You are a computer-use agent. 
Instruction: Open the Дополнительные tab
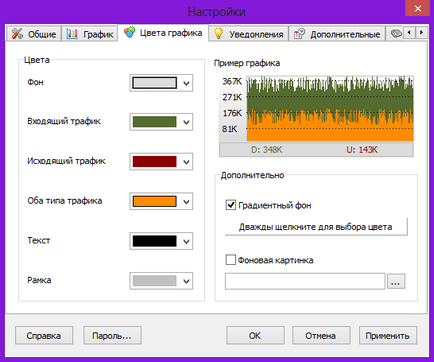[337, 34]
